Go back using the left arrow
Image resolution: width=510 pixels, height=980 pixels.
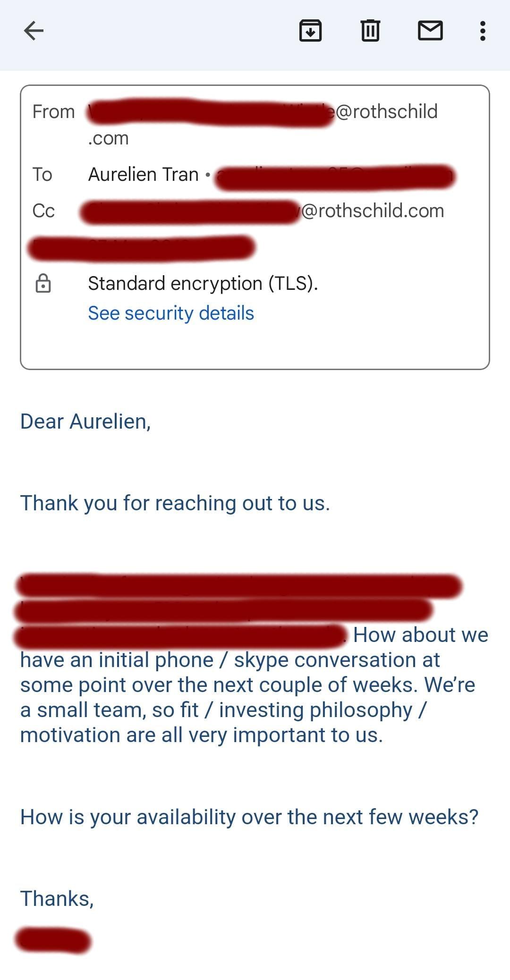click(34, 31)
